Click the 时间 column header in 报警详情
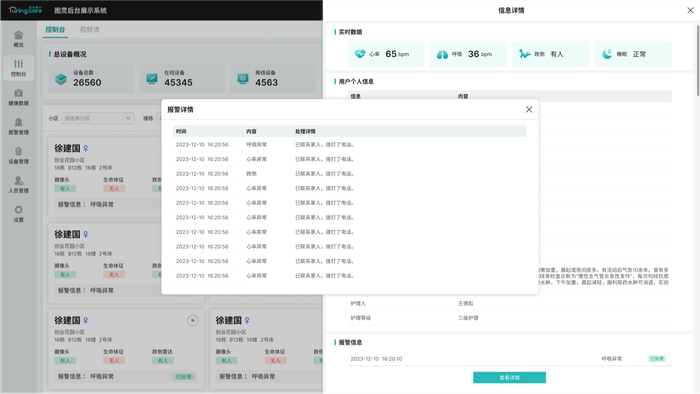 [x=181, y=132]
